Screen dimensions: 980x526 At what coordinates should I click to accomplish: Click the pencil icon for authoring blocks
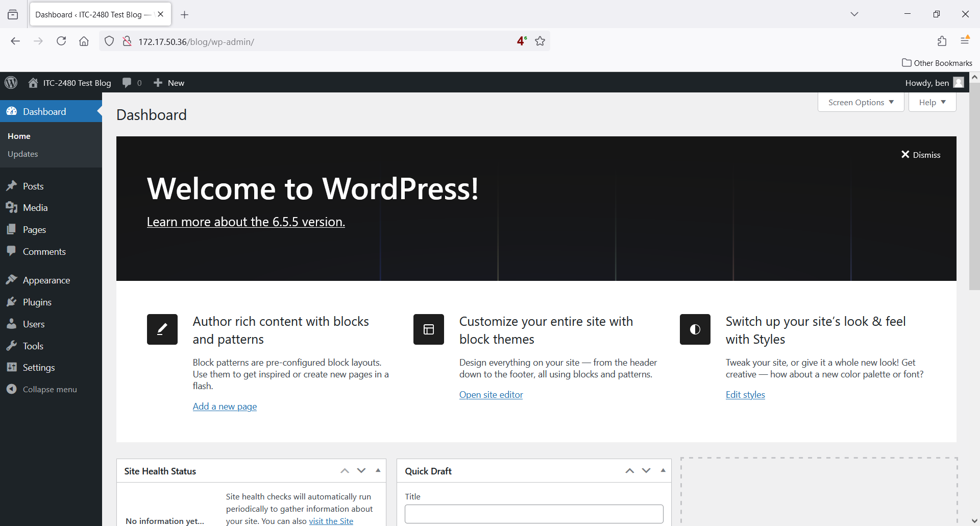(162, 329)
